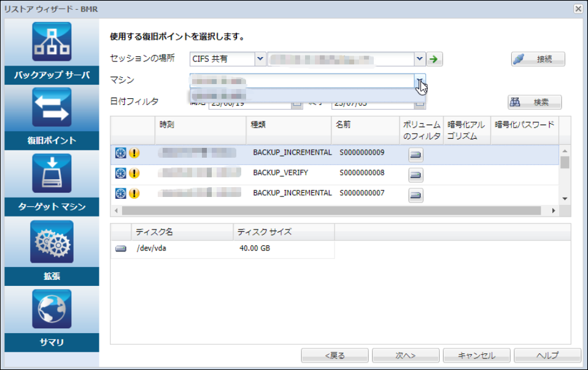This screenshot has height=370, width=588.
Task: Sort by the 時刻 column header
Action: [200, 125]
